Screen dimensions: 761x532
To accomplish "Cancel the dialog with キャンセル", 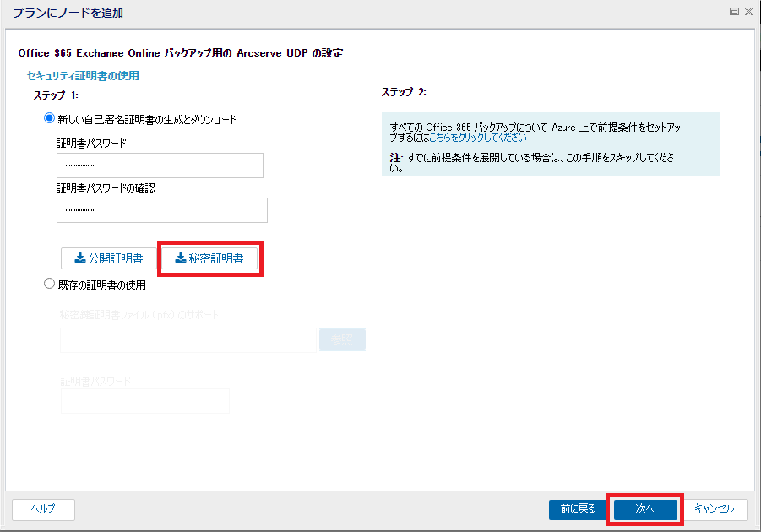I will coord(714,509).
